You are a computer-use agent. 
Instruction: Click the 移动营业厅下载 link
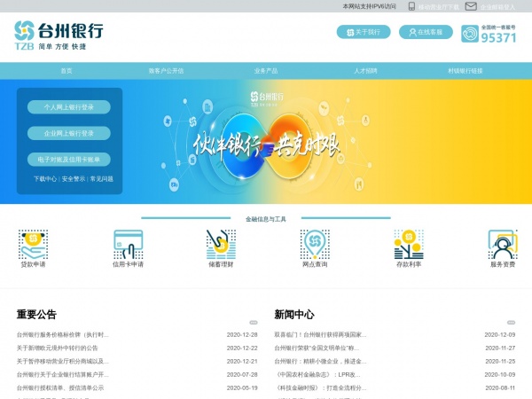tap(439, 7)
